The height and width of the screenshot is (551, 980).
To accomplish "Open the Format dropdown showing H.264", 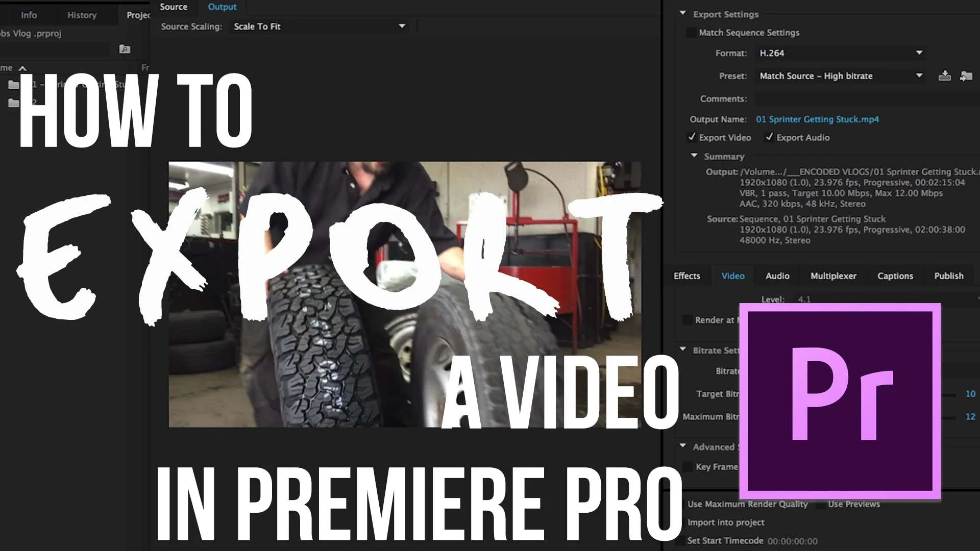I will pyautogui.click(x=840, y=53).
